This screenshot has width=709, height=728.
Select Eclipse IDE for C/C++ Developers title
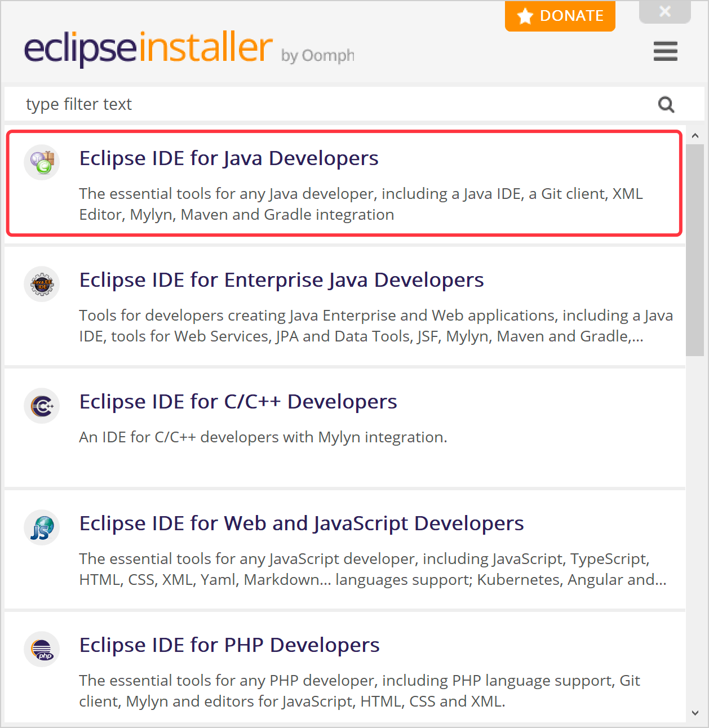[238, 402]
